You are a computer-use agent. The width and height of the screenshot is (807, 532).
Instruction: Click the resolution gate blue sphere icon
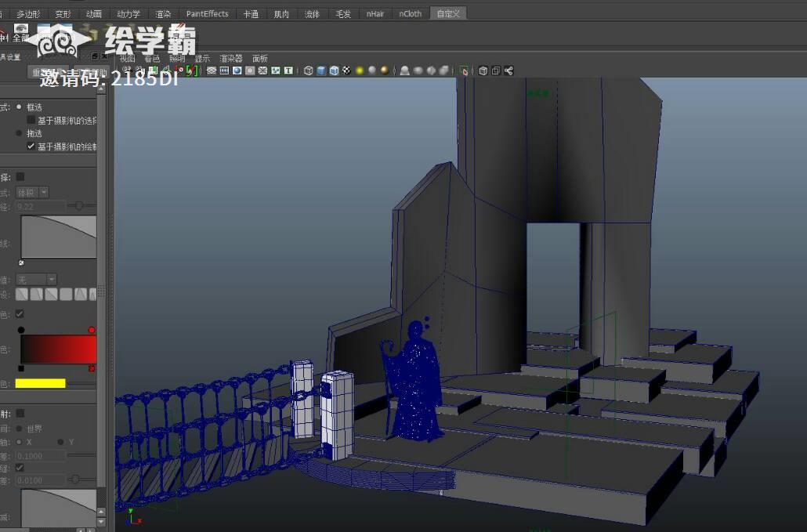tap(237, 71)
